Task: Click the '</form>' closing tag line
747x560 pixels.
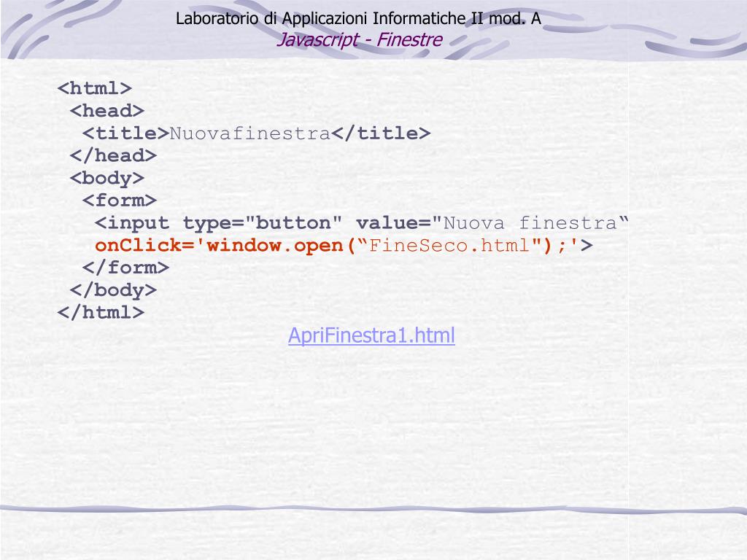Action: (x=125, y=268)
